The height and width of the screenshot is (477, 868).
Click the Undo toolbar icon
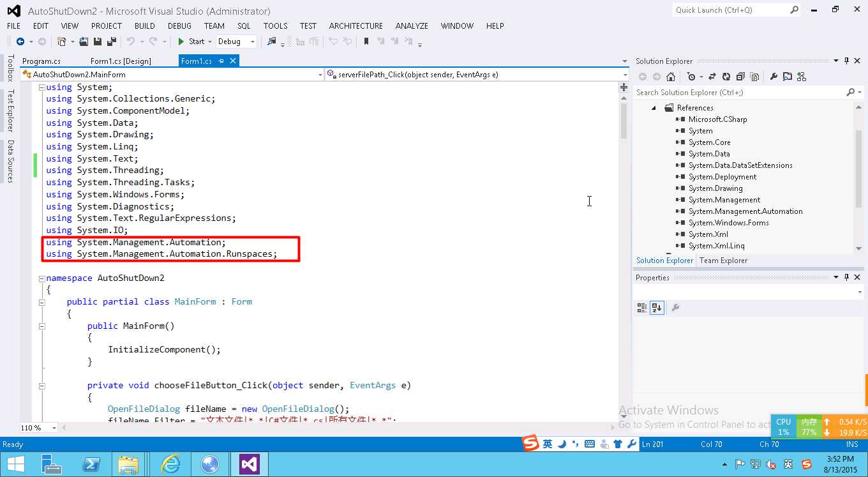(130, 42)
